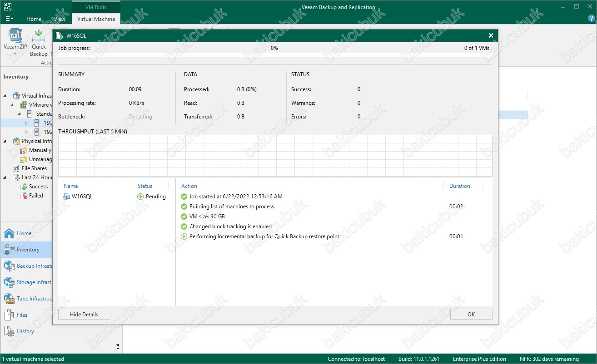This screenshot has width=597, height=364.
Task: Click the Pending status icon
Action: (140, 197)
